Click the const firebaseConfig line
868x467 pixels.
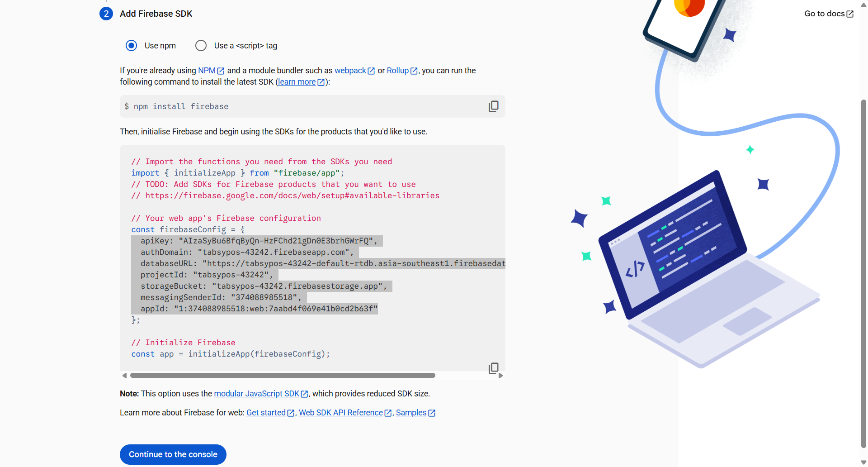point(188,229)
